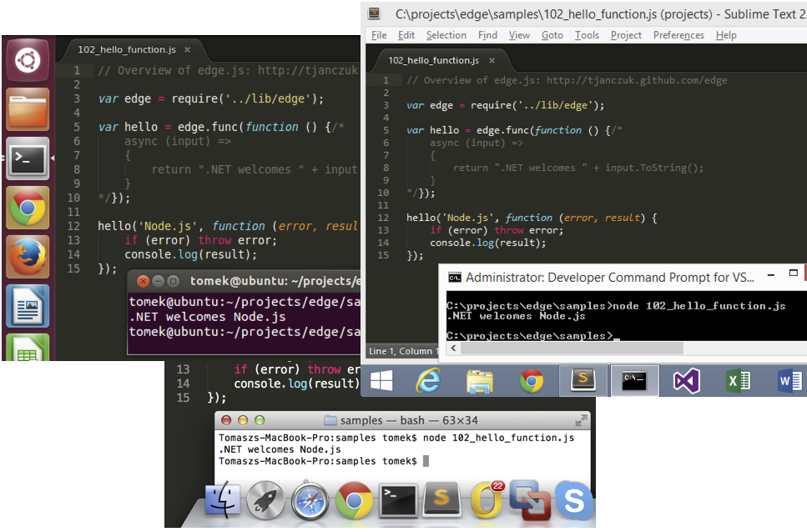Open the Edit menu in Sublime Text
Image resolution: width=807 pixels, height=532 pixels.
[406, 35]
